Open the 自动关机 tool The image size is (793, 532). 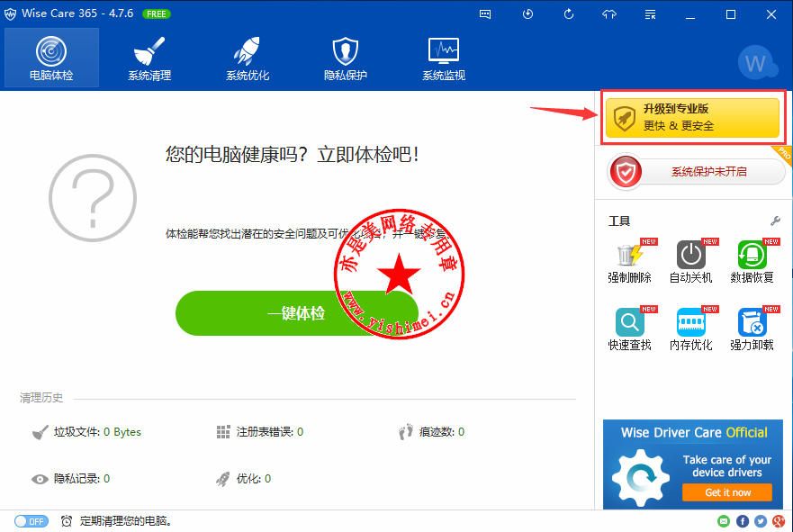coord(691,261)
